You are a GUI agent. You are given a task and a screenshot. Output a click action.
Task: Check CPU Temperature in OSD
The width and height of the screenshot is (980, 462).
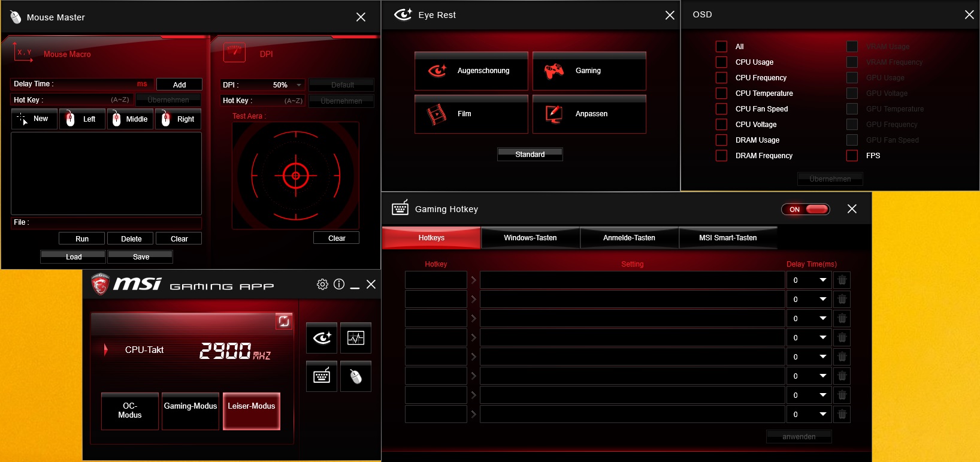tap(722, 93)
